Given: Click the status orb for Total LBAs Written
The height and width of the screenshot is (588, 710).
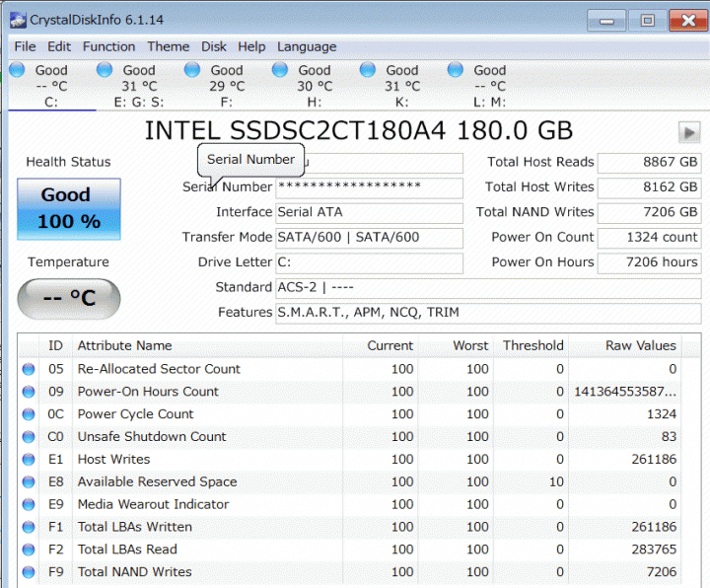Looking at the screenshot, I should coord(28,527).
